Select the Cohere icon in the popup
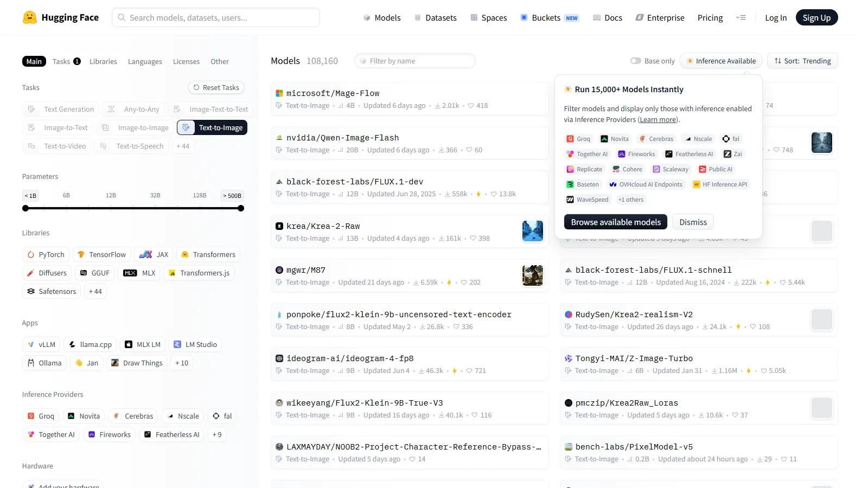Screen dimensions: 868x488 [x=616, y=169]
